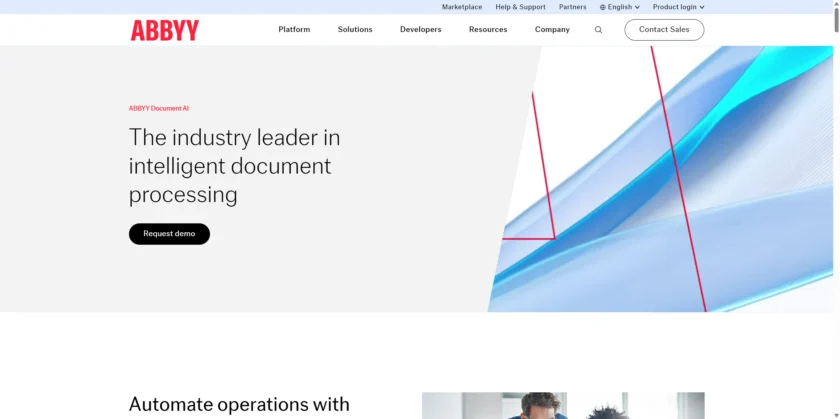This screenshot has width=840, height=419.
Task: Select the Developers nav item
Action: click(x=420, y=30)
